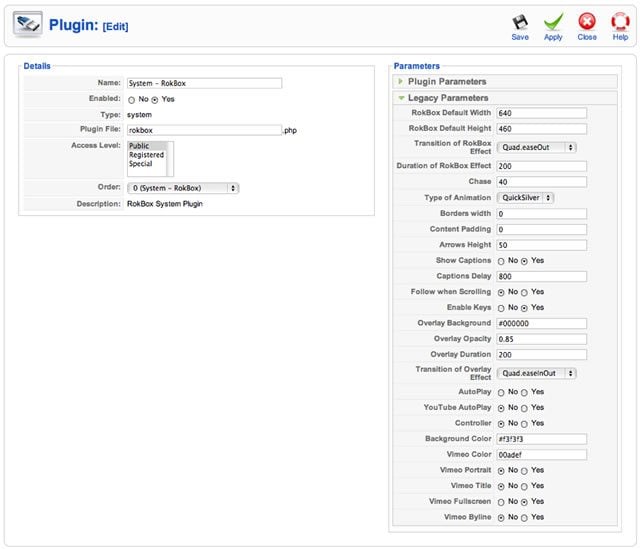Collapse the Legacy Parameters section
The image size is (640, 549).
tap(448, 98)
